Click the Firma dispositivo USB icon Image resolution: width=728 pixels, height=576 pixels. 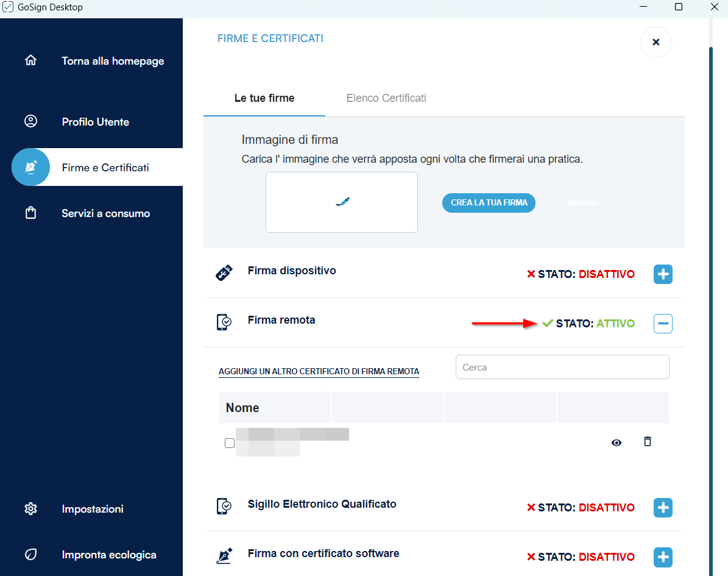[224, 273]
